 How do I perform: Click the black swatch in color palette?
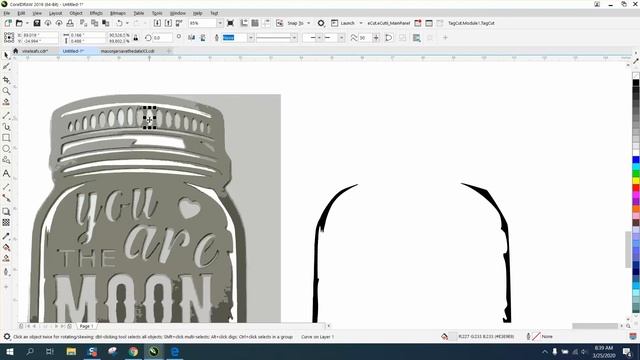point(636,83)
